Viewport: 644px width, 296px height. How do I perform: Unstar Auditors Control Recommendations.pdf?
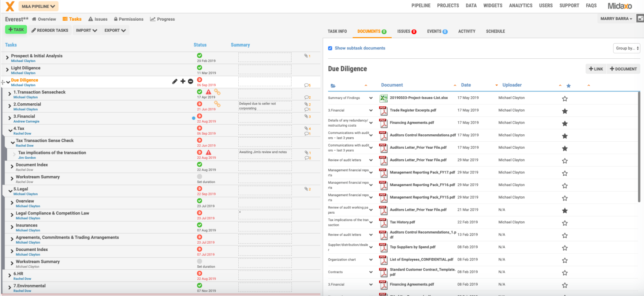[x=565, y=136]
